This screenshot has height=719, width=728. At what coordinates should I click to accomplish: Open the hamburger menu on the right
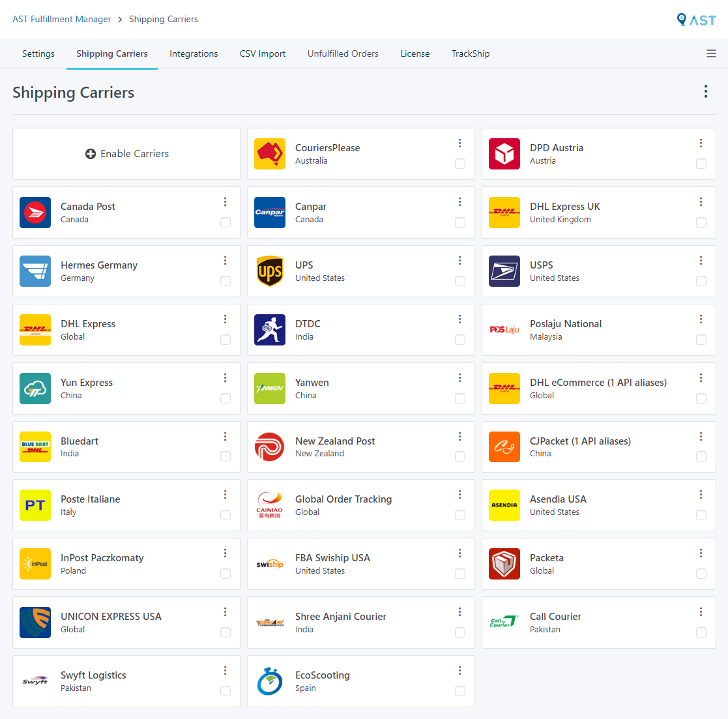click(711, 53)
